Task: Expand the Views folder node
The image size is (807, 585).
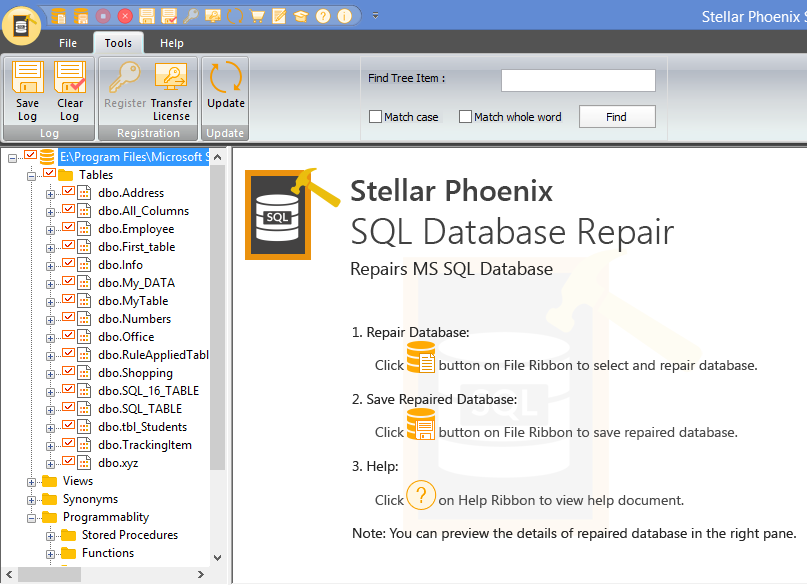Action: click(x=31, y=482)
